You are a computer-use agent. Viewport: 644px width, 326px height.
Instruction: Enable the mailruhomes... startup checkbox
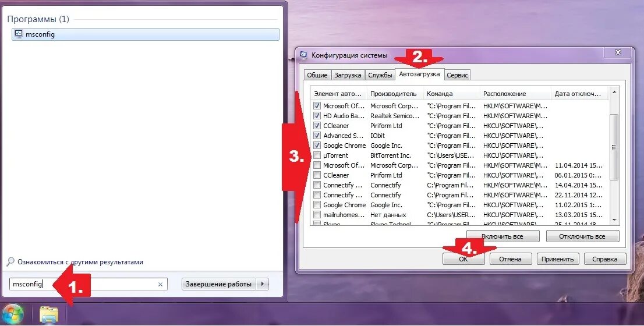pyautogui.click(x=317, y=215)
